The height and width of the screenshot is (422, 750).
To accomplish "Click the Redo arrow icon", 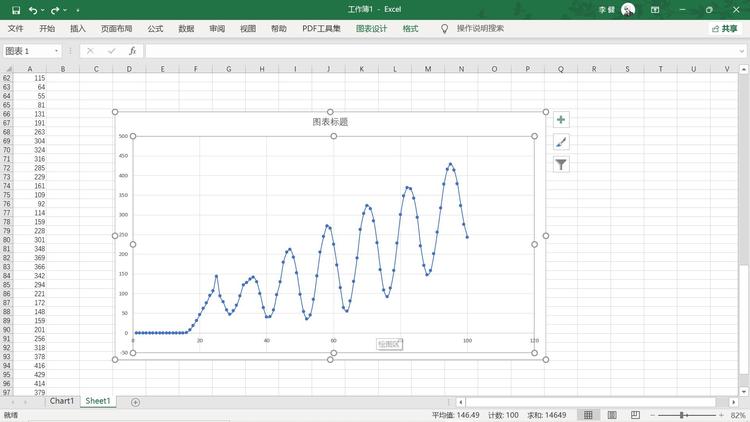I will [55, 10].
